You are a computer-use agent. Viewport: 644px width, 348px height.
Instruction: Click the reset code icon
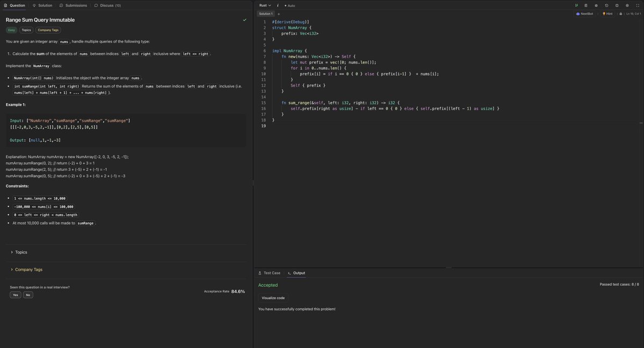tap(606, 5)
